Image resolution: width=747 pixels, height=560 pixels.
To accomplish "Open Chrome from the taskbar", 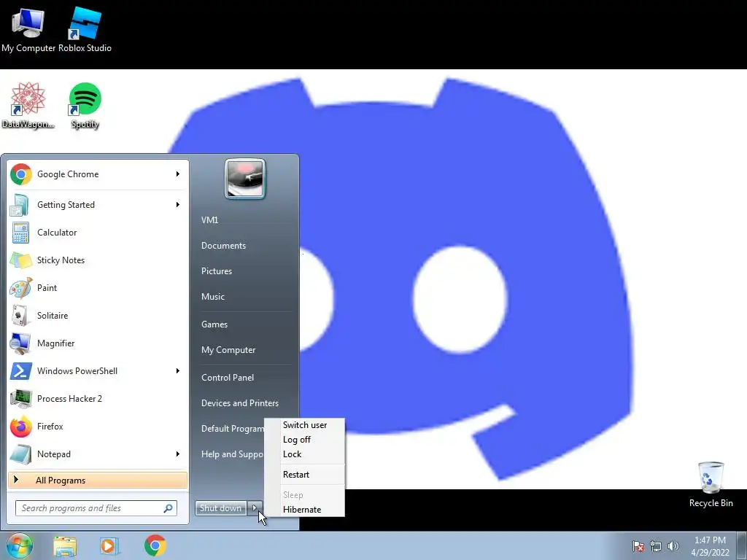I will pyautogui.click(x=155, y=545).
